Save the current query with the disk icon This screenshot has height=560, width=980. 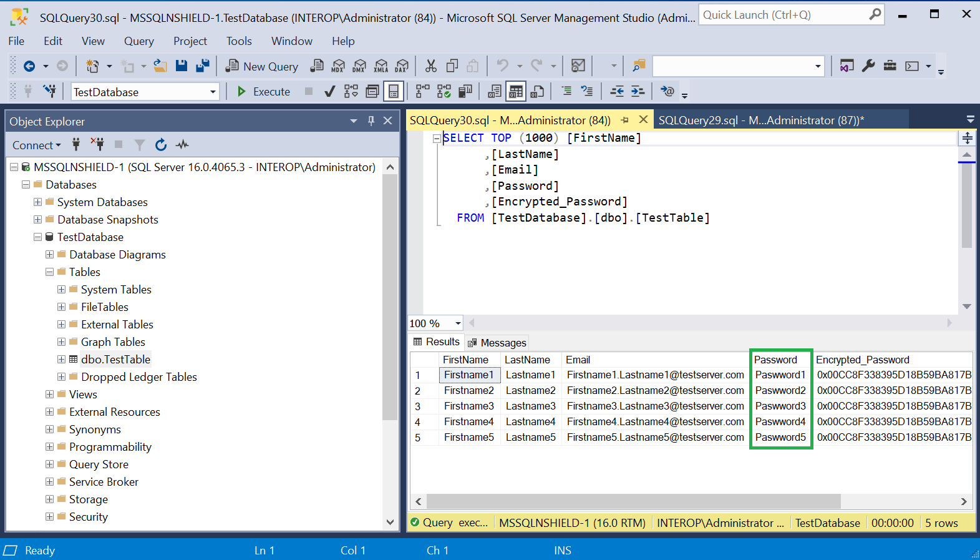182,66
